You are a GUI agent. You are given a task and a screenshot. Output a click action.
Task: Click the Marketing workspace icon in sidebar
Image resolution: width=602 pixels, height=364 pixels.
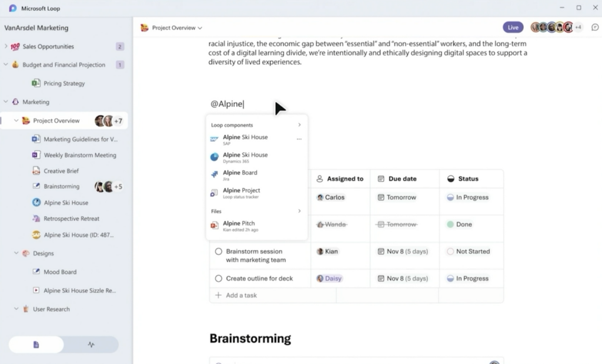(x=15, y=102)
